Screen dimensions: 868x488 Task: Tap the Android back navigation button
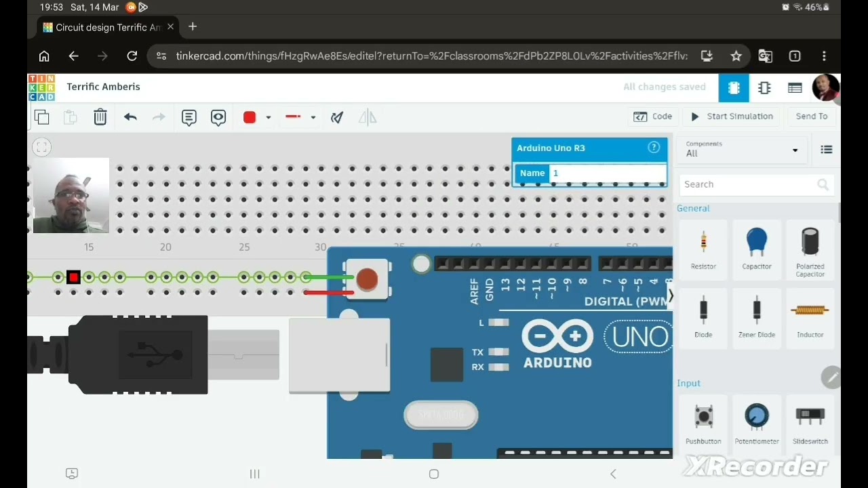click(613, 474)
